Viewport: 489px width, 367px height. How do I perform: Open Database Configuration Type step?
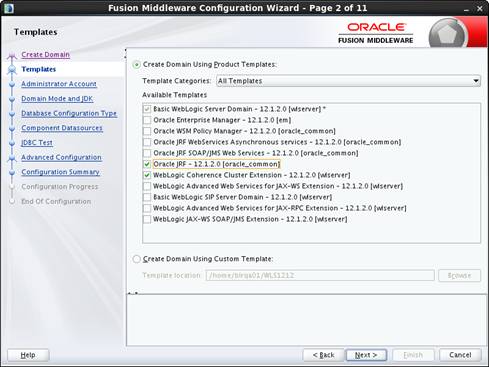point(69,113)
